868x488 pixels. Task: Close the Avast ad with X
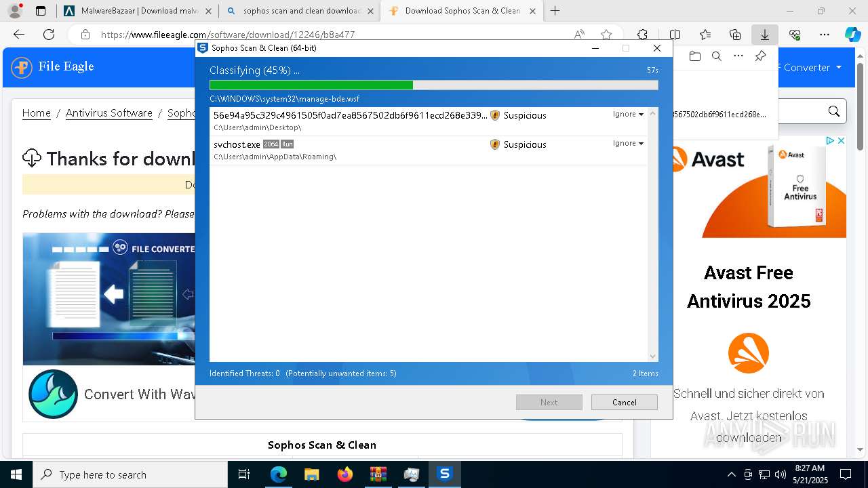pos(841,141)
